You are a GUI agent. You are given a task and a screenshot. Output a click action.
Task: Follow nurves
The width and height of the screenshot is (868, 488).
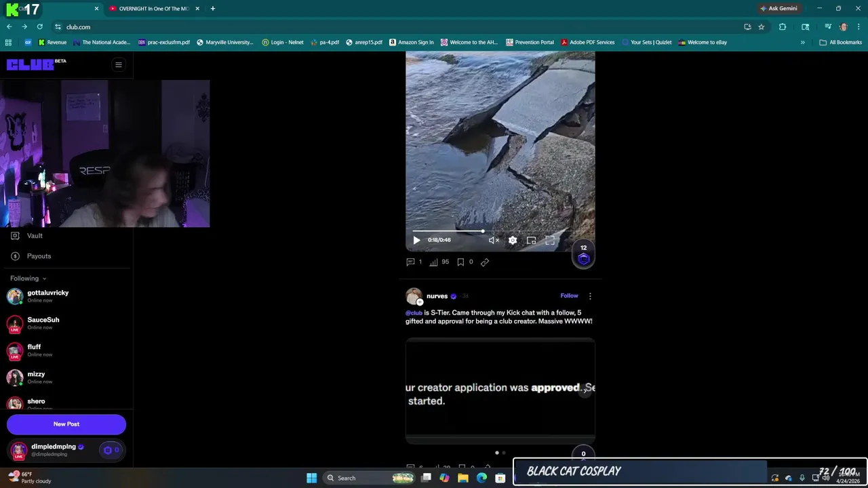coord(569,296)
